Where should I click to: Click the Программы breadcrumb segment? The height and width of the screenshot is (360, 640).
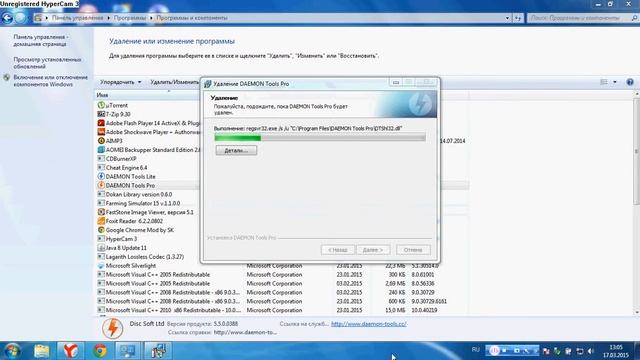pos(130,18)
